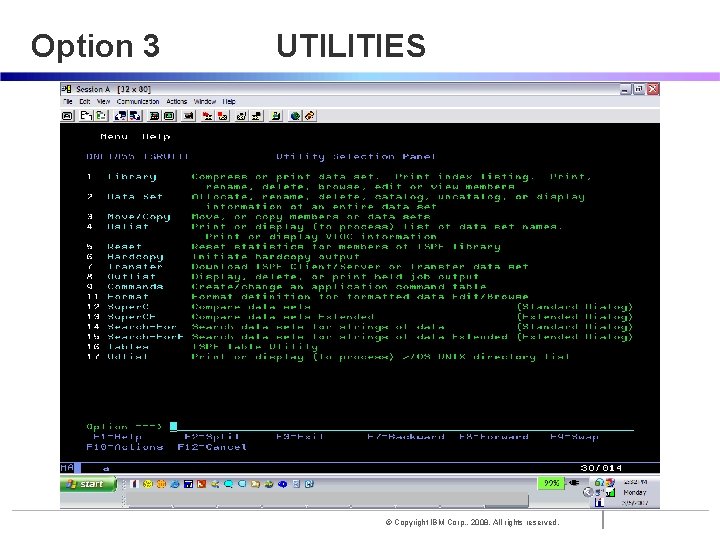720x540 pixels.
Task: Open the Actions menu
Action: click(x=177, y=101)
